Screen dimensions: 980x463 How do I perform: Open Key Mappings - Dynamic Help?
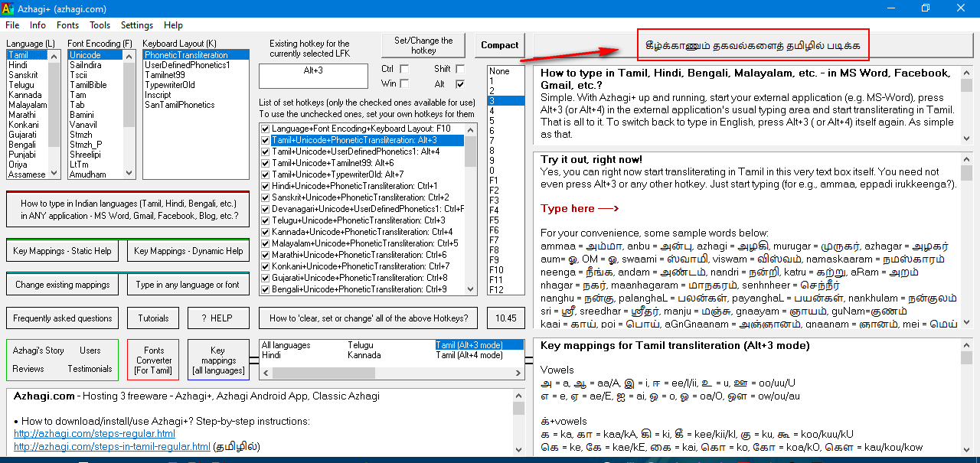188,251
